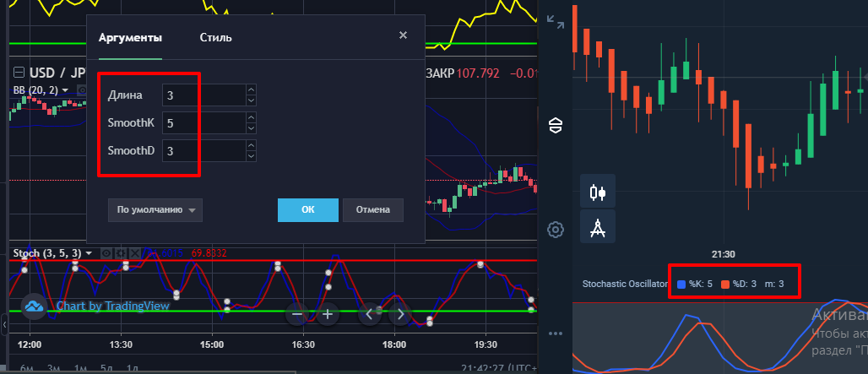The image size is (868, 374).
Task: Click the Длина input field
Action: [203, 95]
